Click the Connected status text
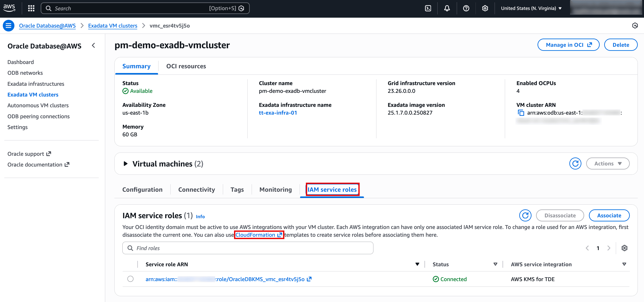644x302 pixels. point(453,279)
